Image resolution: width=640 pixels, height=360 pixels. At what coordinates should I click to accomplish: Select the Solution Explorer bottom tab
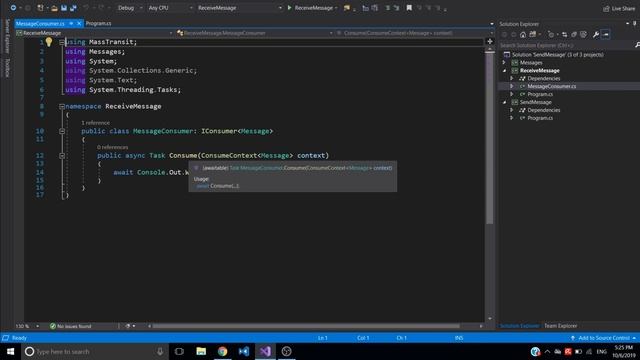520,326
